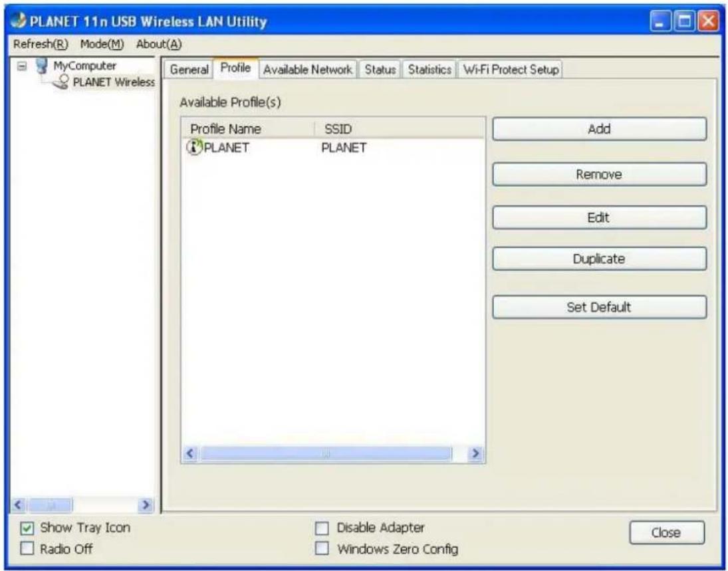Click the Set Default button
The width and height of the screenshot is (728, 571).
tap(600, 307)
